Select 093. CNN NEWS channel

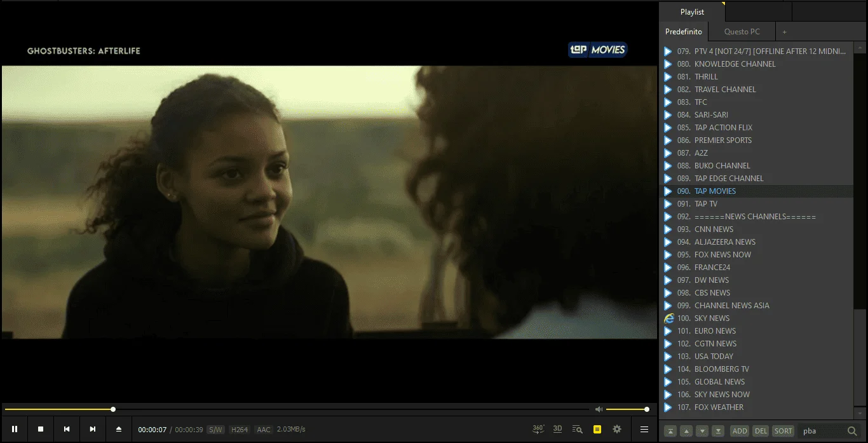[x=756, y=229]
